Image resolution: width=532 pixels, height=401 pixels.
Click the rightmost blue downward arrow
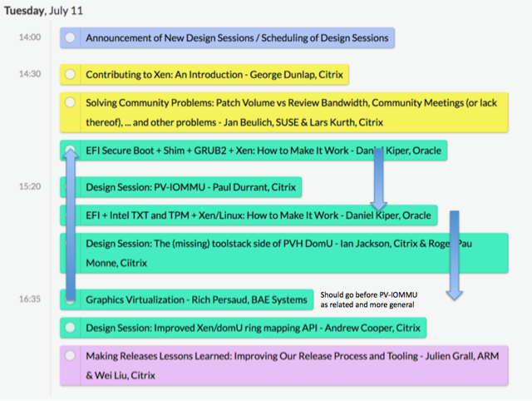(x=455, y=255)
